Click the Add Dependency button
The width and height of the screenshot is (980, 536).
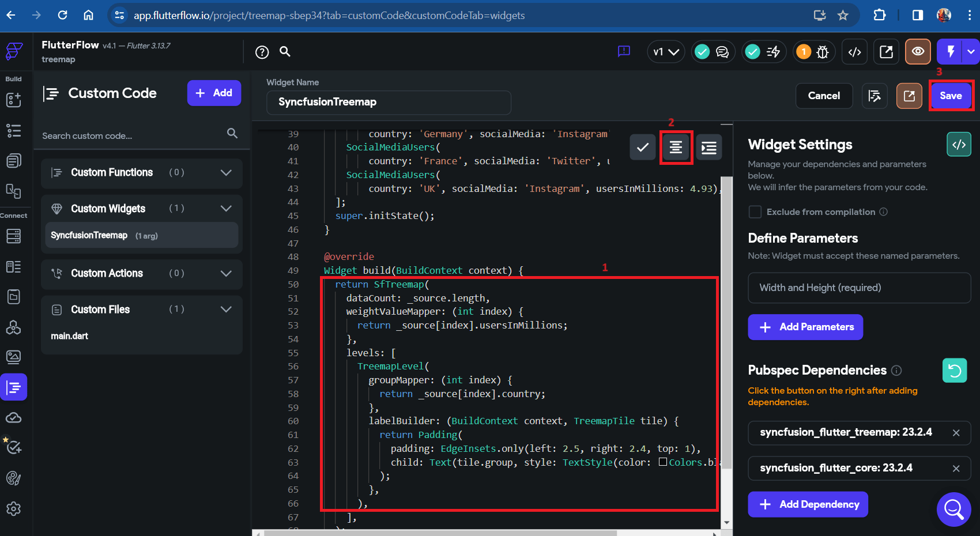click(808, 505)
